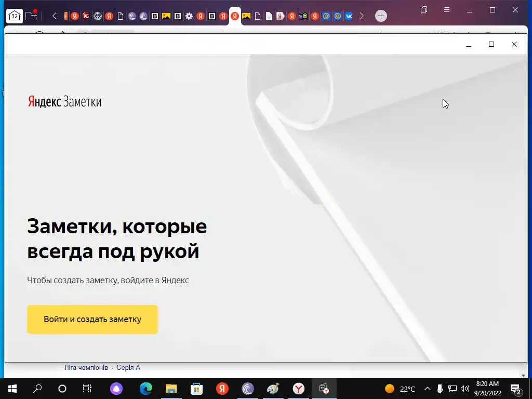532x399 pixels.
Task: Open the volume control tray icon
Action: coord(465,389)
